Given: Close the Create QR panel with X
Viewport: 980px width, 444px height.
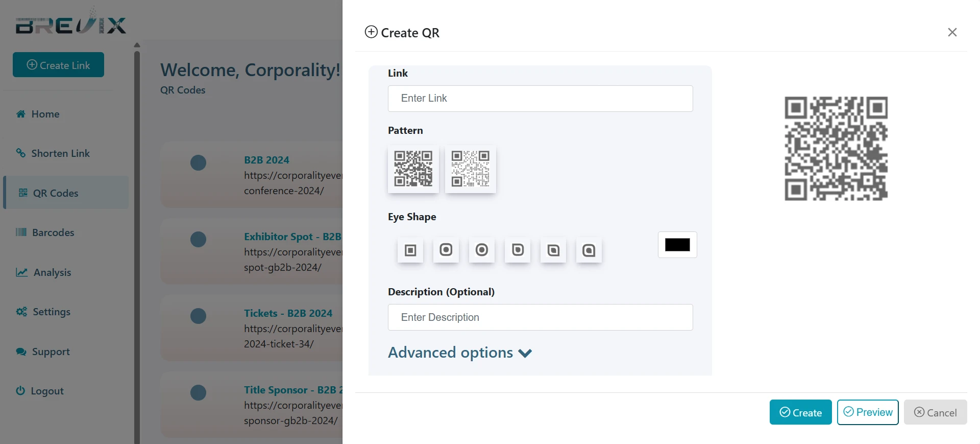Looking at the screenshot, I should [x=952, y=33].
